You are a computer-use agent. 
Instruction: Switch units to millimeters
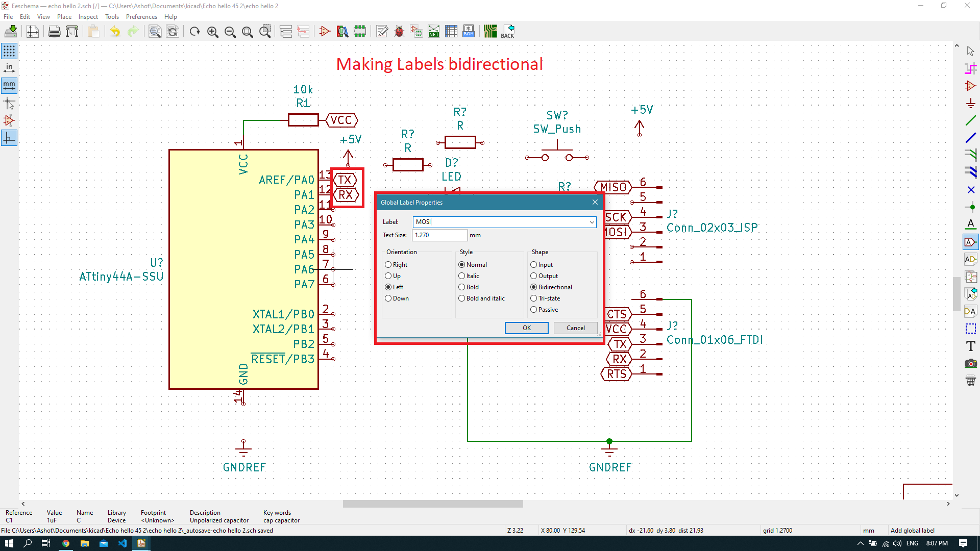point(9,86)
